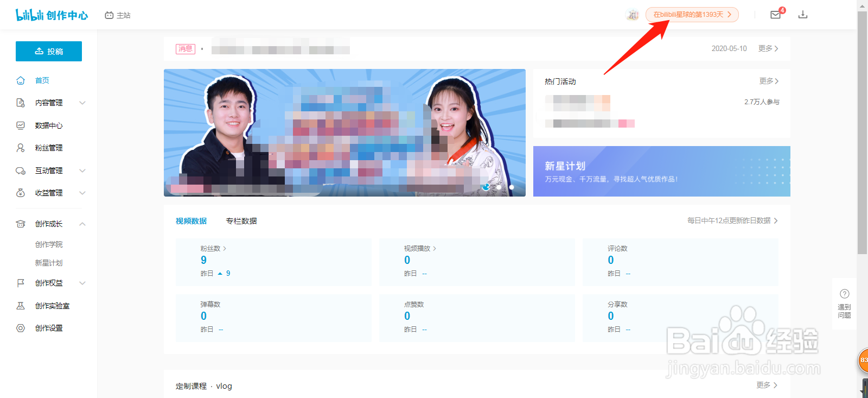Click the 数据中心 chart icon
Image resolution: width=868 pixels, height=398 pixels.
(x=21, y=125)
